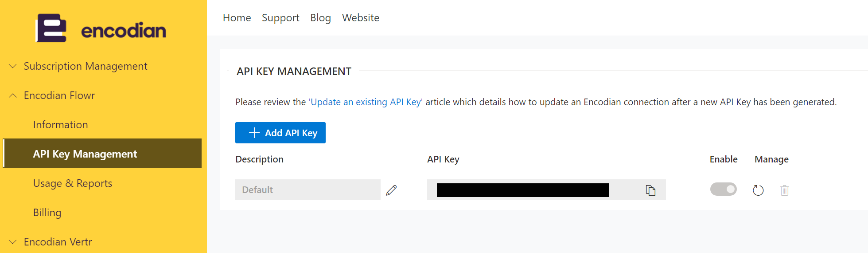Go to the Billing page

47,213
